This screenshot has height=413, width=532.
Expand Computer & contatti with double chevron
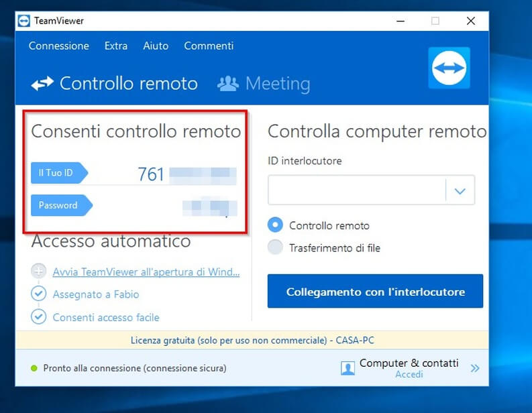[x=475, y=368]
